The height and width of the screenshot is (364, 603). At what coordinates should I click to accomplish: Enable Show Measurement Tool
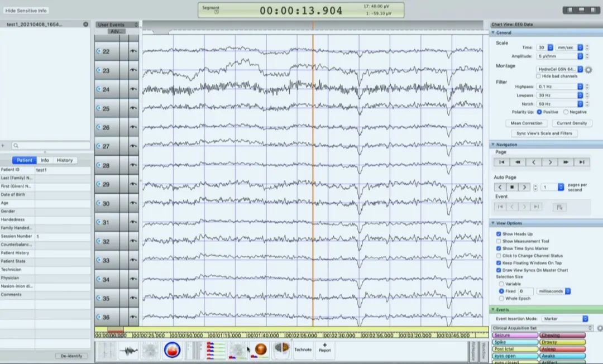click(x=499, y=241)
